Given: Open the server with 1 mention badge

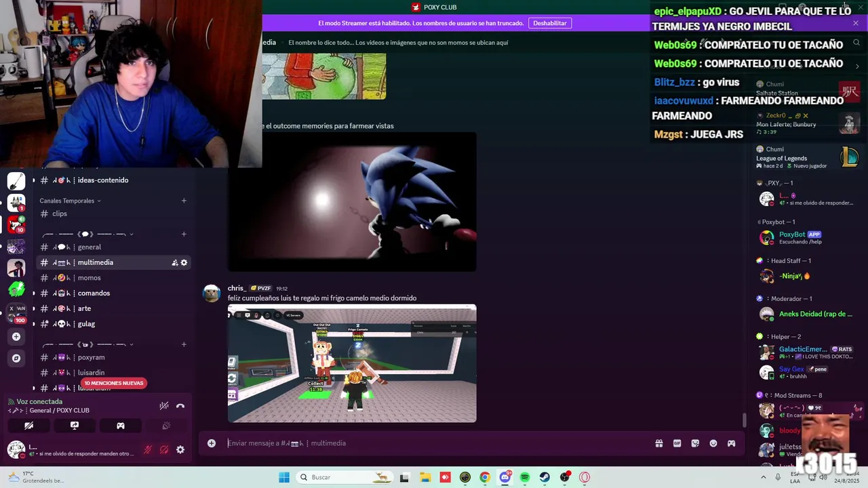Looking at the screenshot, I should tap(16, 203).
